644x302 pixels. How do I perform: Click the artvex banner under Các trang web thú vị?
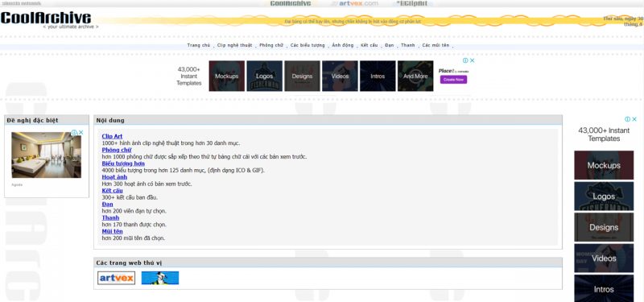[x=116, y=278]
